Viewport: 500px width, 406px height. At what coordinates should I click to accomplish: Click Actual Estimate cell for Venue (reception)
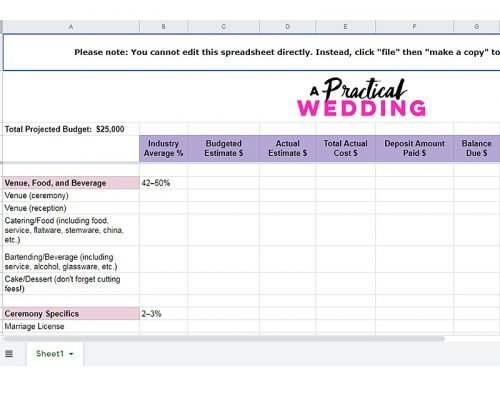287,208
